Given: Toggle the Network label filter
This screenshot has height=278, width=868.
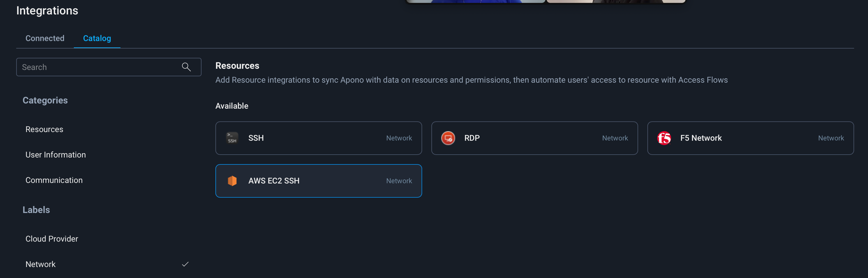Looking at the screenshot, I should coord(41,264).
